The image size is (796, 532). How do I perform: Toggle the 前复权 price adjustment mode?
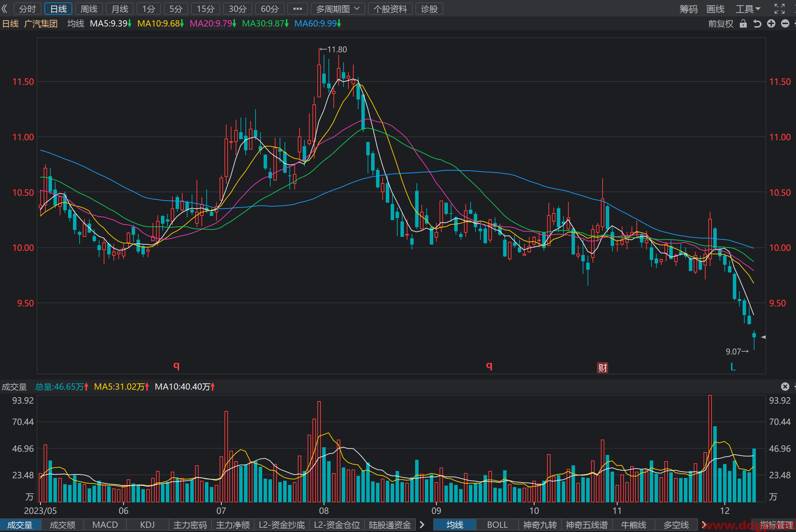click(721, 24)
